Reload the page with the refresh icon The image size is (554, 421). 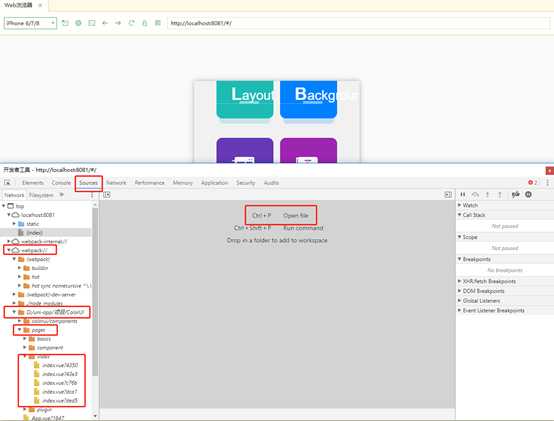click(x=131, y=23)
